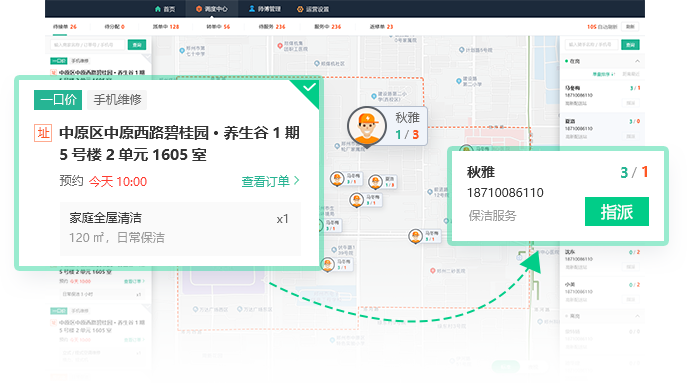The height and width of the screenshot is (383, 687).
Task: Switch to the 待分配 0 tab
Action: click(114, 27)
